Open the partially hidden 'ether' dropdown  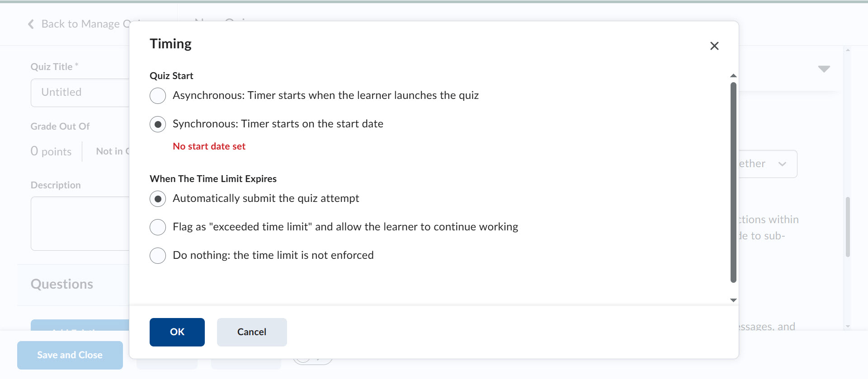769,164
